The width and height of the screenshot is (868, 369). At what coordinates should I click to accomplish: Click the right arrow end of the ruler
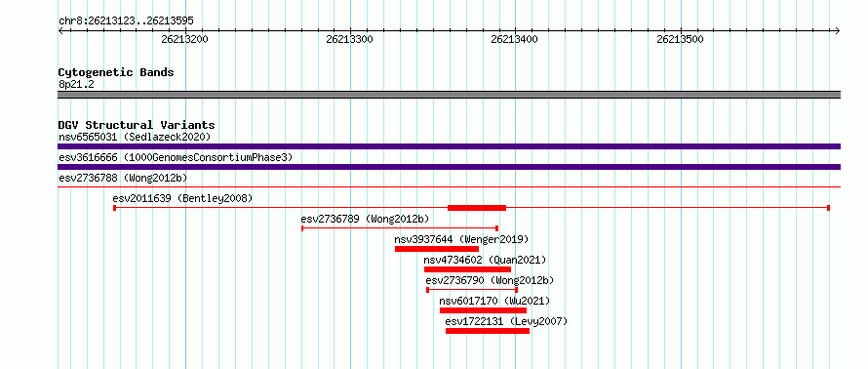[838, 30]
